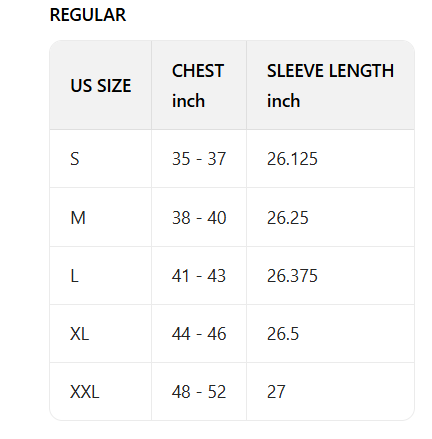This screenshot has height=439, width=432.
Task: Click the 35 - 37 chest value
Action: click(199, 159)
